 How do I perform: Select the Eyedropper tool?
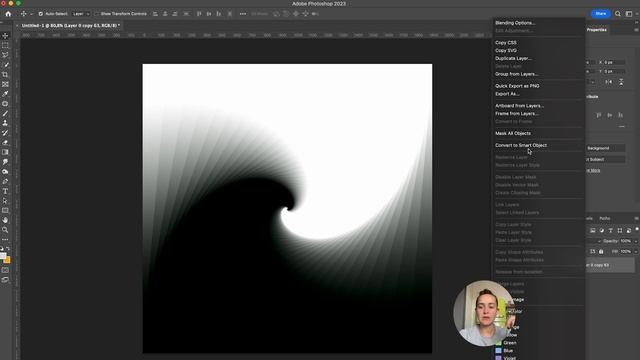coord(5,94)
